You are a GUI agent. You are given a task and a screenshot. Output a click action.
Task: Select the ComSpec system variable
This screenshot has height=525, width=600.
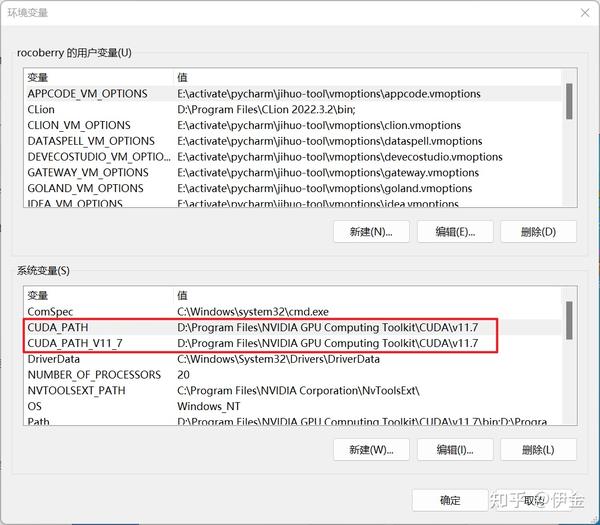pos(292,311)
